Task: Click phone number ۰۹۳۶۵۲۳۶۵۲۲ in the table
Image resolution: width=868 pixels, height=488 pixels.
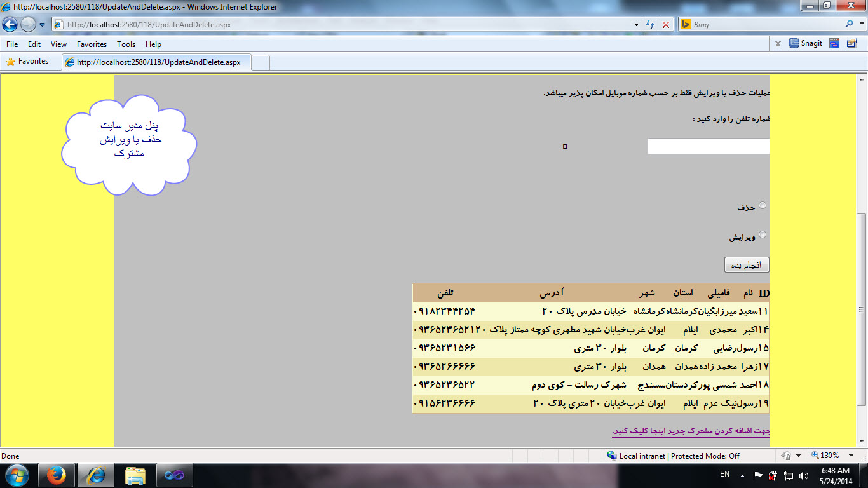Action: [x=444, y=385]
